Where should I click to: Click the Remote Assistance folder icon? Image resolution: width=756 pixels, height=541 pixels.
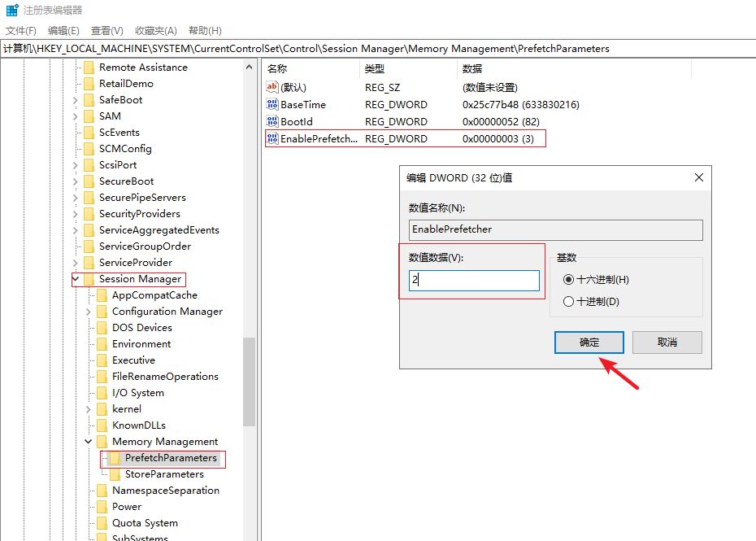pos(89,68)
